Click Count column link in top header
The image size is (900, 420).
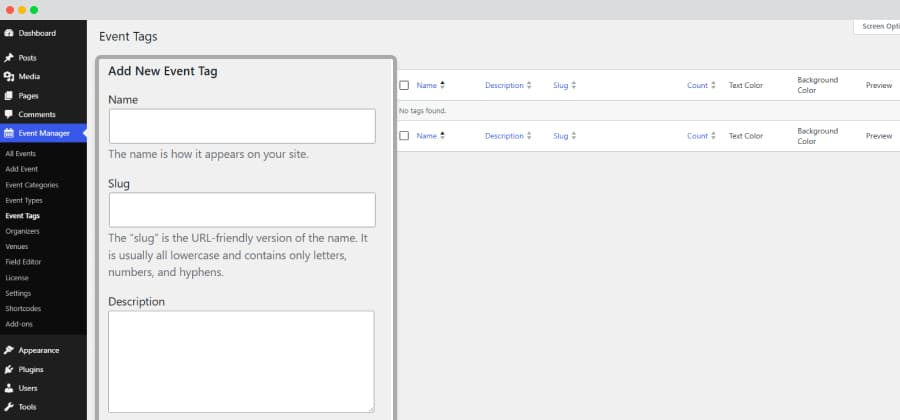tap(697, 85)
